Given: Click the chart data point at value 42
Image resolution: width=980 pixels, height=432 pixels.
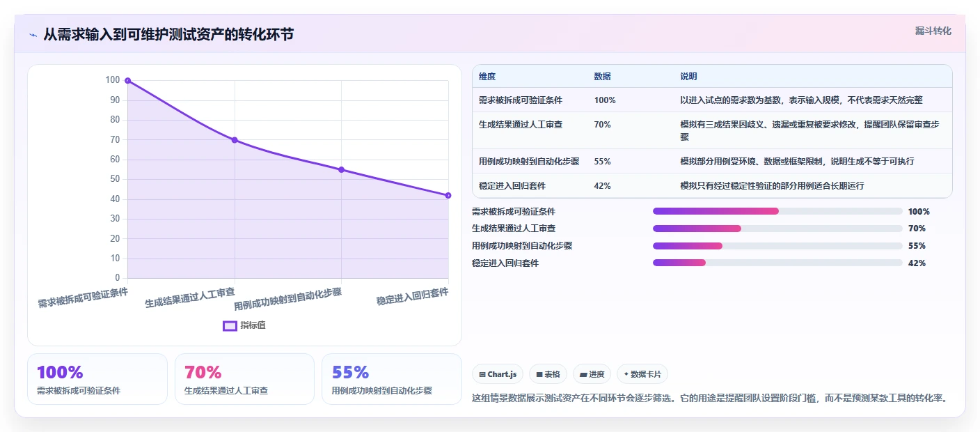Looking at the screenshot, I should 448,195.
